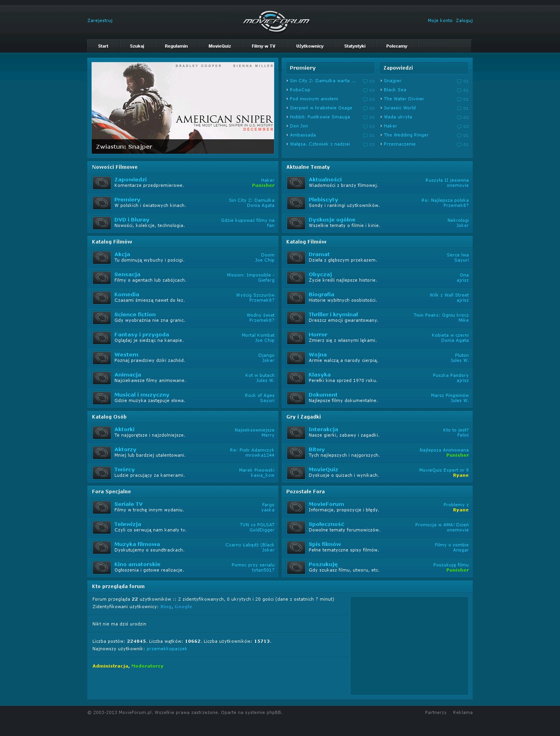The width and height of the screenshot is (560, 736).
Task: Click the forum icon beside MovieQuiz forum
Action: coord(296,473)
